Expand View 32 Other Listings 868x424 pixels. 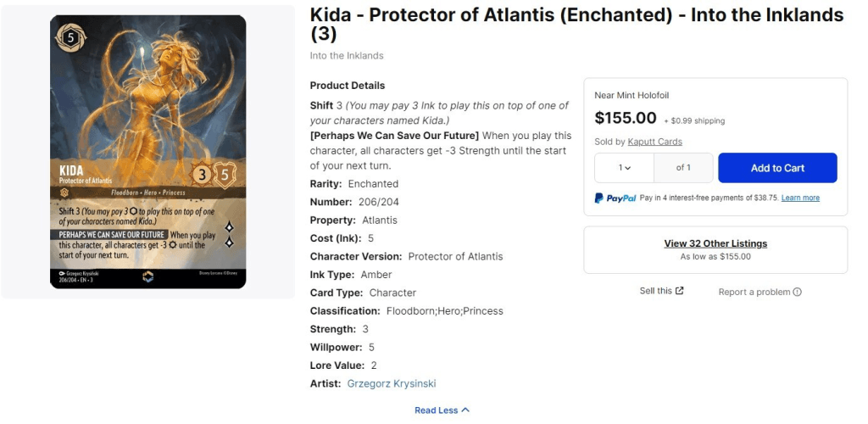click(x=715, y=243)
